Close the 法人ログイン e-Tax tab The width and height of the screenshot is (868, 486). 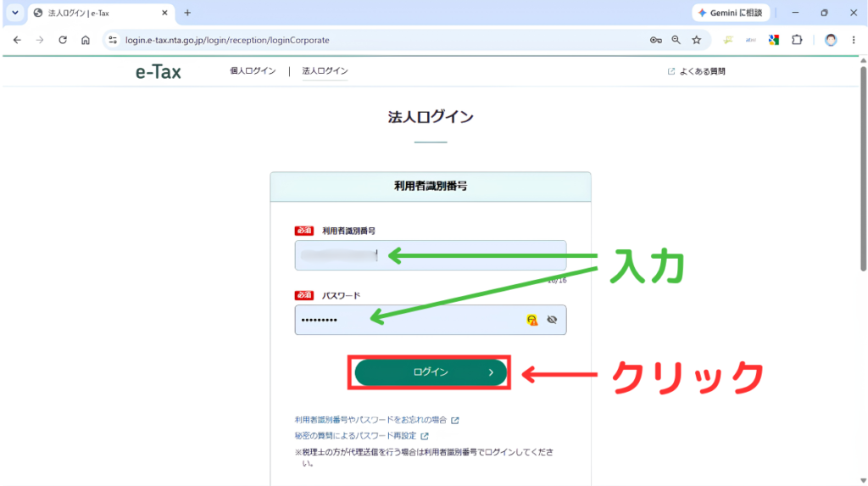pyautogui.click(x=164, y=13)
